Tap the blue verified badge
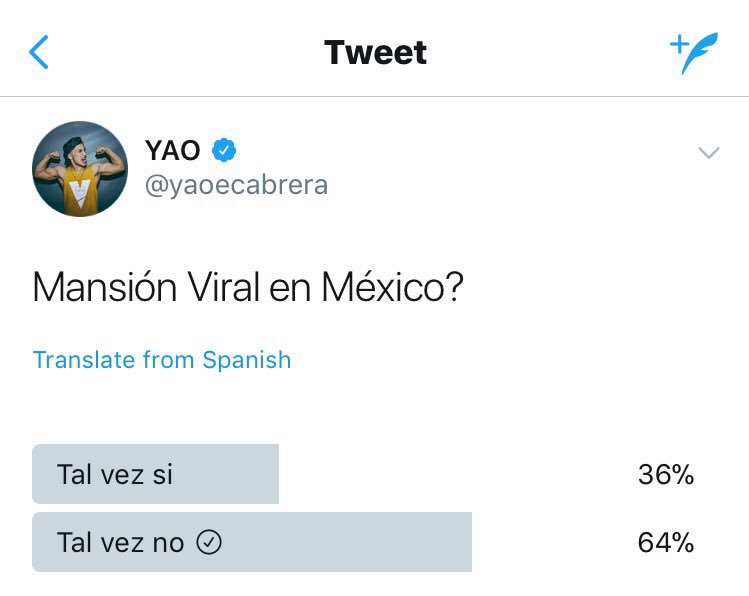Image resolution: width=749 pixels, height=596 pixels. click(224, 150)
